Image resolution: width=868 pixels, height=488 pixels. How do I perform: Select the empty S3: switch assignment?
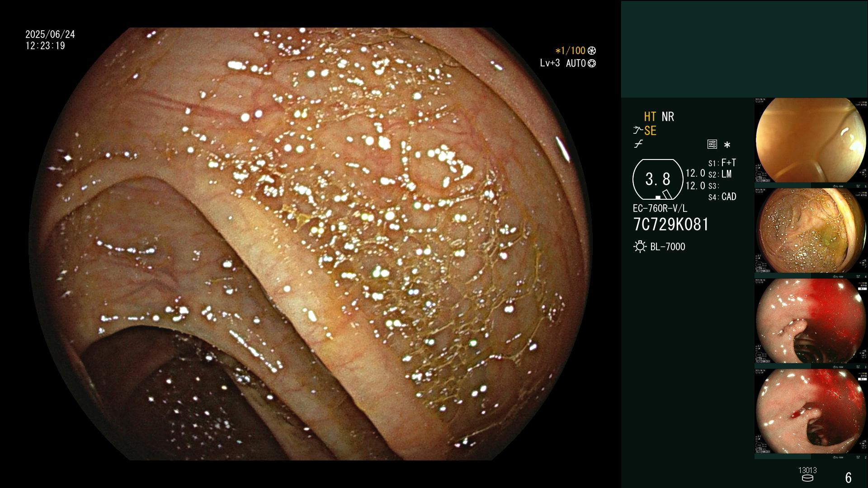713,186
